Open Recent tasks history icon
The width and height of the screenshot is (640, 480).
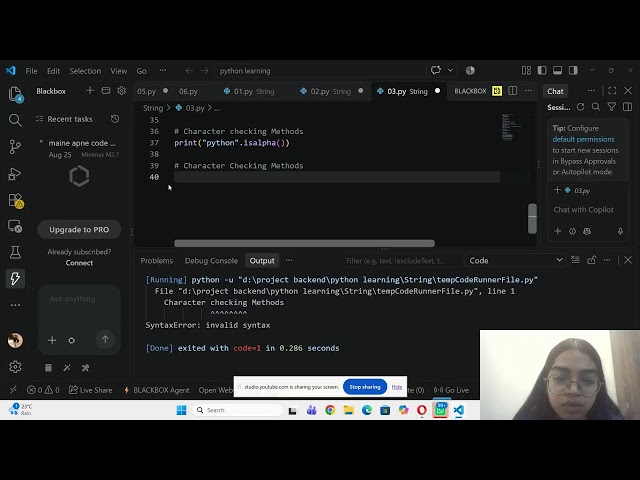pyautogui.click(x=115, y=119)
